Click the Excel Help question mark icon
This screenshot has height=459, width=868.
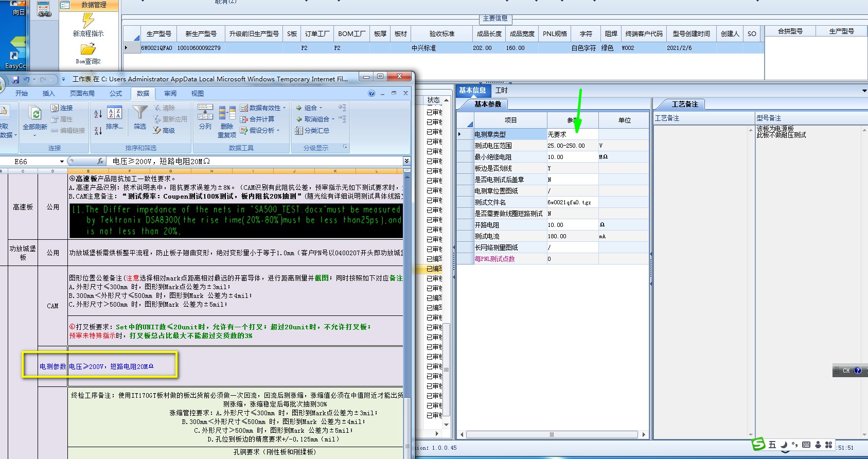371,93
